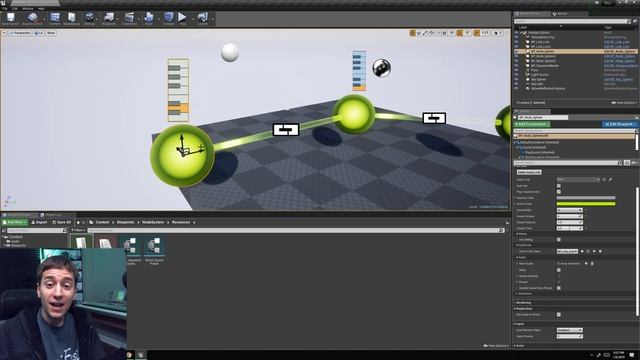Click the Details panel search field
Screen dimensions: 640x360
pyautogui.click(x=567, y=163)
